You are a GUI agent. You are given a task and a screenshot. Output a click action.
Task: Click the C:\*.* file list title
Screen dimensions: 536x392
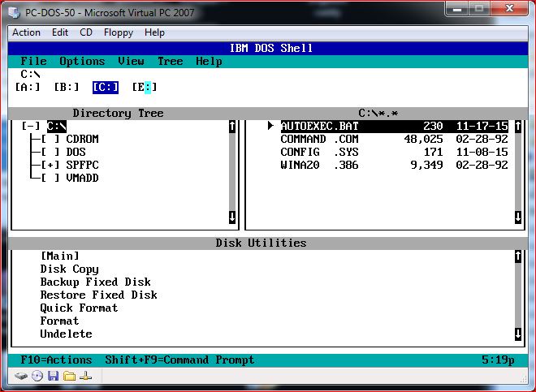[x=378, y=113]
